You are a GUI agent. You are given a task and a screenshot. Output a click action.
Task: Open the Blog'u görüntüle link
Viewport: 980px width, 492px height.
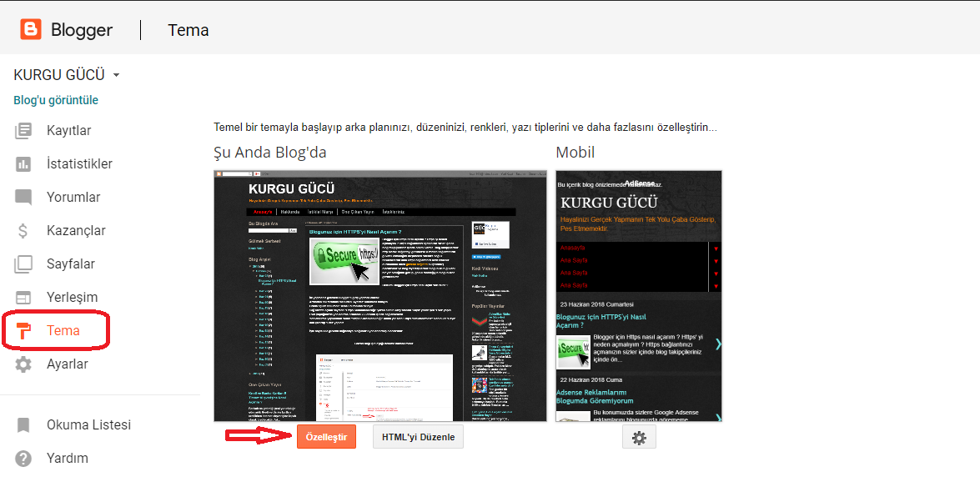tap(56, 100)
